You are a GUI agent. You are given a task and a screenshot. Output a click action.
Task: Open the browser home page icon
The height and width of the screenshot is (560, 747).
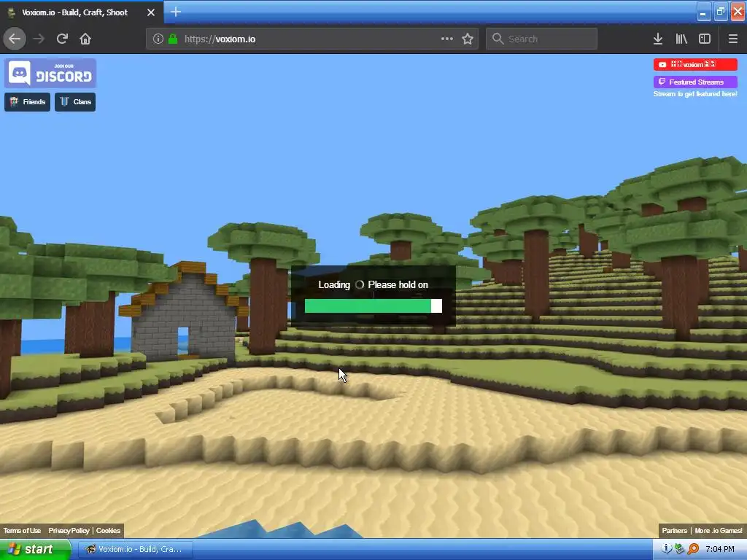(x=85, y=39)
